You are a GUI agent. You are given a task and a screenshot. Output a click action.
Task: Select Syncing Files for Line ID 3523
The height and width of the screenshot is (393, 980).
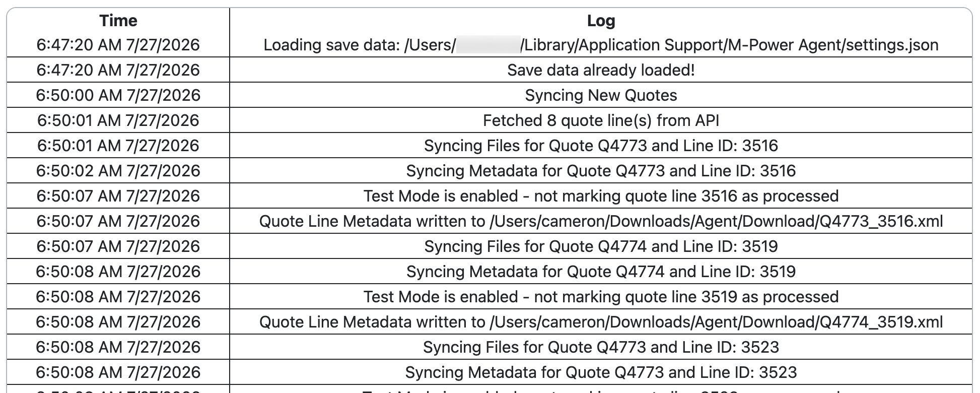point(601,347)
